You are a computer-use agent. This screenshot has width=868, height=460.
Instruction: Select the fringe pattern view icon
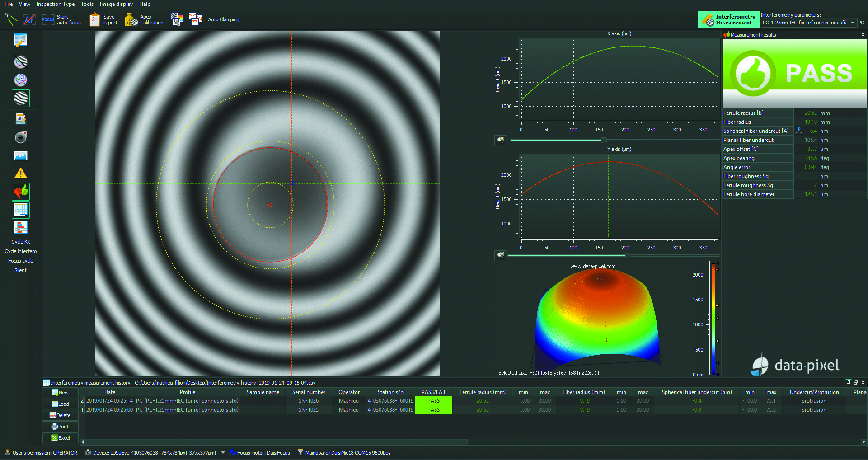pyautogui.click(x=21, y=98)
